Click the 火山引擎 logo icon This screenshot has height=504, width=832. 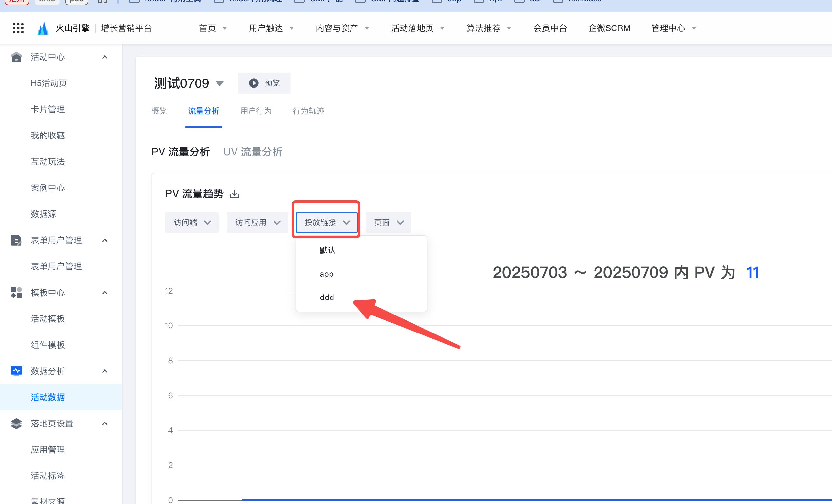pyautogui.click(x=43, y=28)
